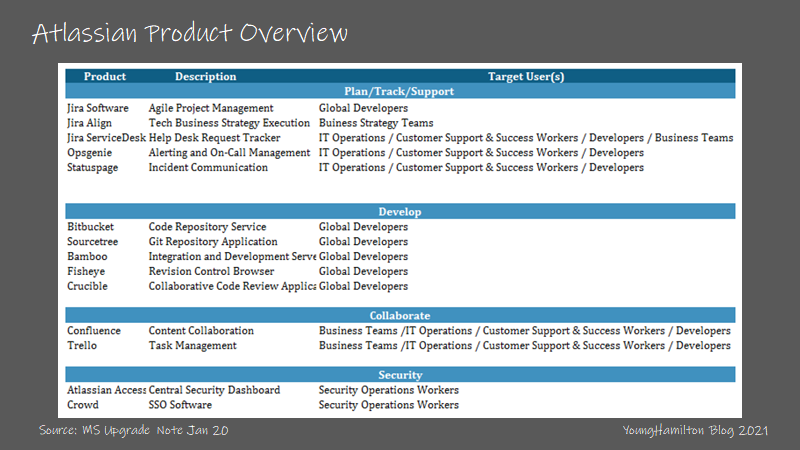Click 'Buiness Strategy Teams' target users
The height and width of the screenshot is (450, 800).
click(376, 123)
